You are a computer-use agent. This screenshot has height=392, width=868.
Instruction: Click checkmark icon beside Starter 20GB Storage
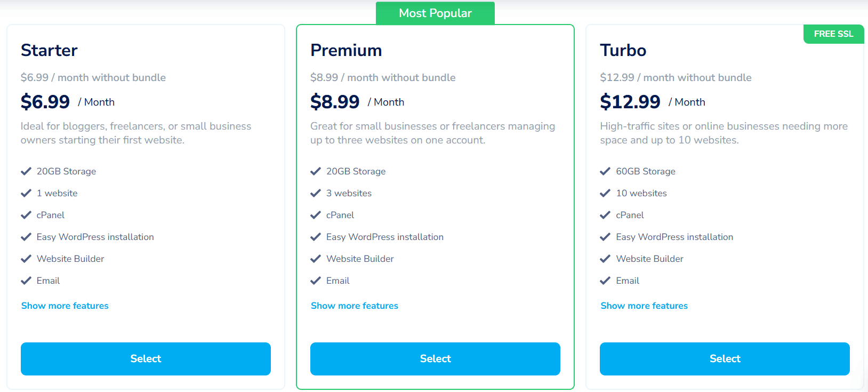(x=26, y=171)
